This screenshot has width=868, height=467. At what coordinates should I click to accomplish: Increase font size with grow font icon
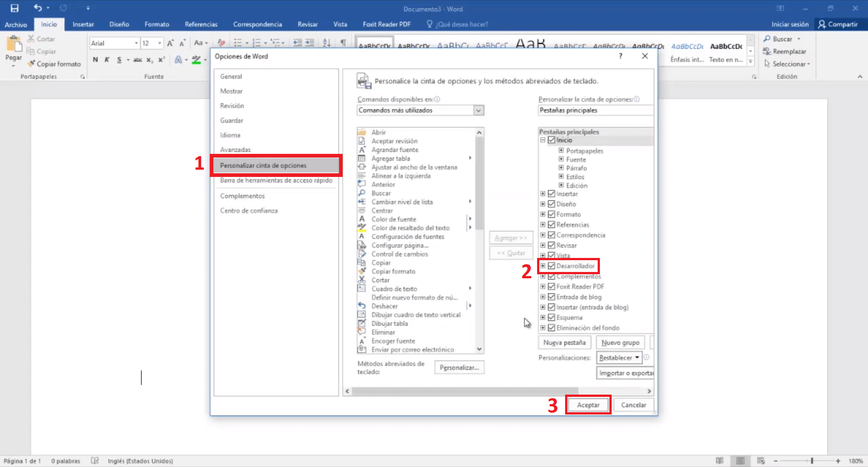[x=170, y=43]
